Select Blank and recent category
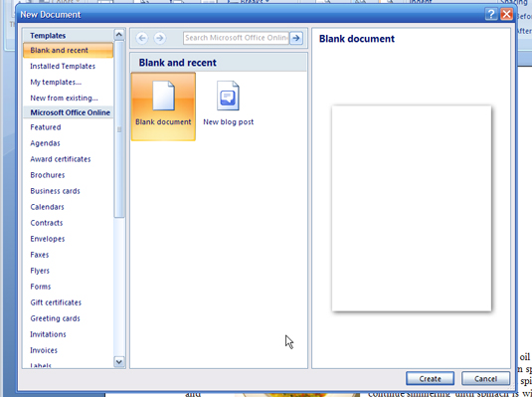This screenshot has width=532, height=397. pos(68,51)
